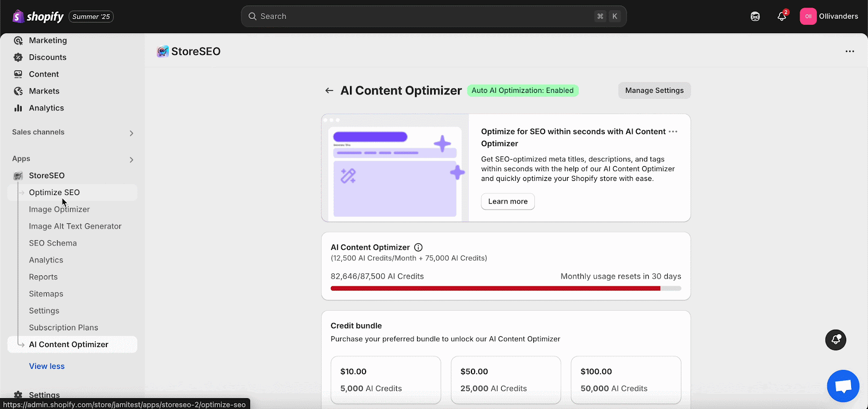The height and width of the screenshot is (409, 868).
Task: Open the Sidekick assistant icon in top bar
Action: coord(755,16)
